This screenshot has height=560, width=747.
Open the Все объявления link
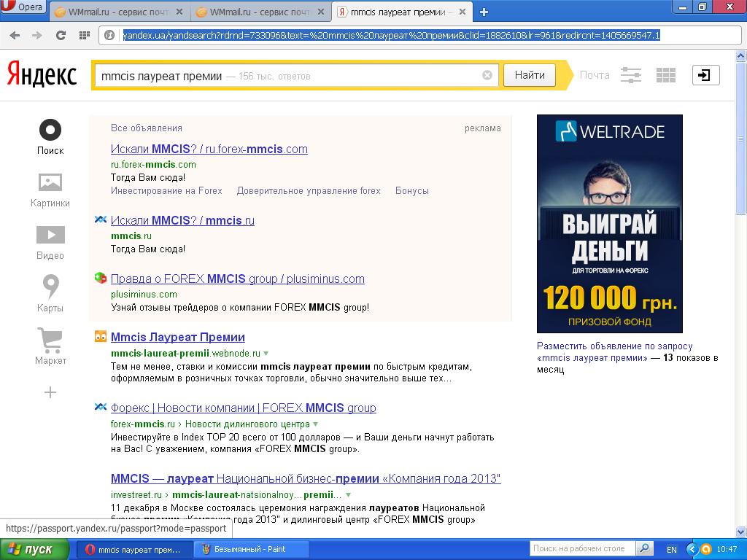tap(146, 128)
